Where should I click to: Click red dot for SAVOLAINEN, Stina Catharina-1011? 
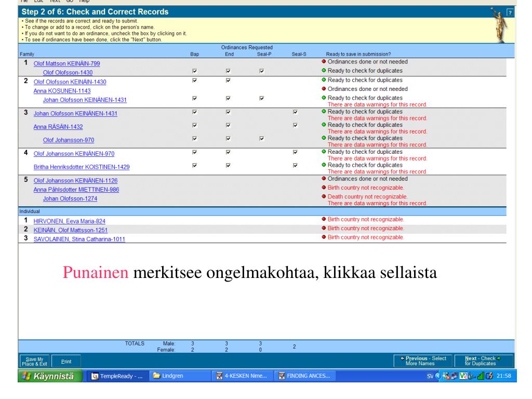[324, 237]
